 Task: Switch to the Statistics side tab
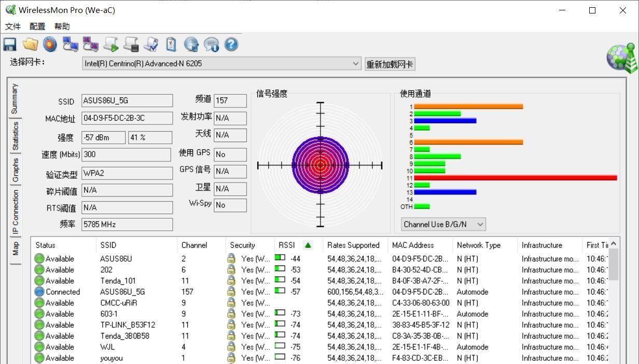(x=16, y=136)
